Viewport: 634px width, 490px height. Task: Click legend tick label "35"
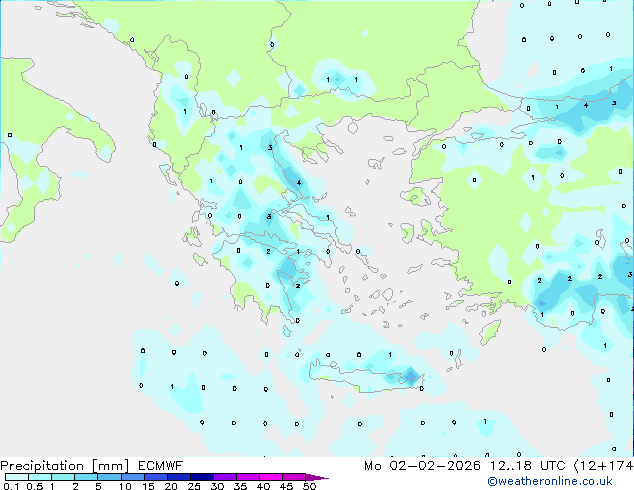click(240, 486)
